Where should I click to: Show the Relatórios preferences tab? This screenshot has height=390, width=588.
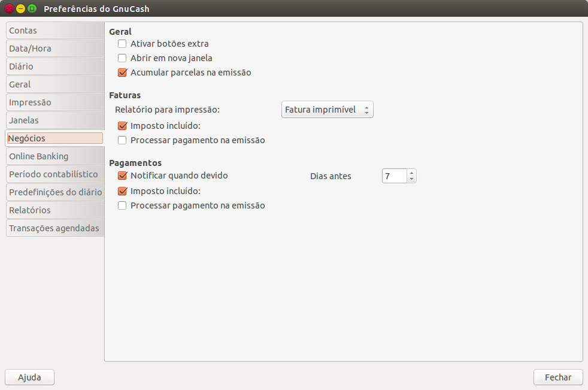[54, 210]
